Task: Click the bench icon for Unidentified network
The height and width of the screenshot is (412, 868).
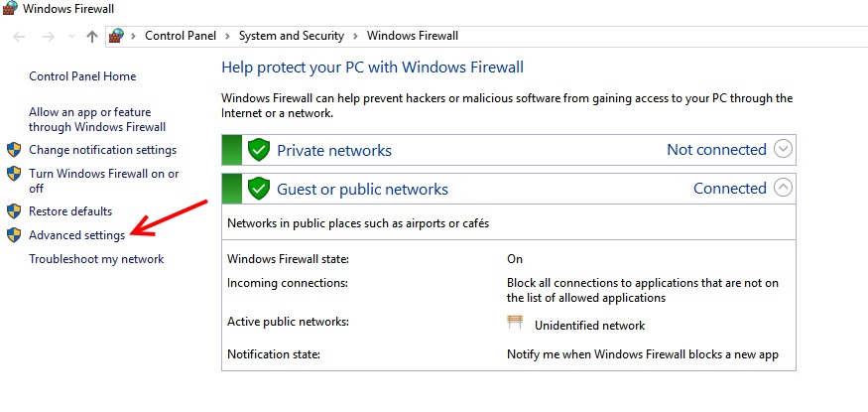Action: click(x=515, y=322)
